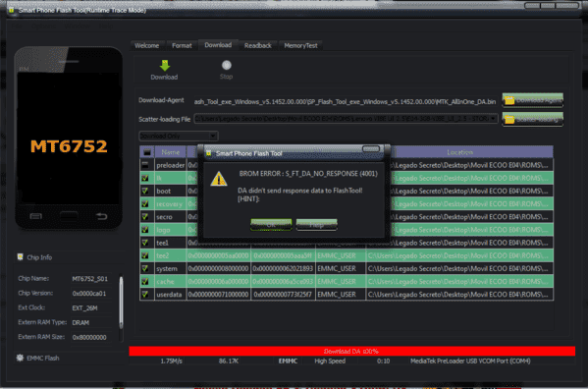Uncheck the userdata partition checkbox
The height and width of the screenshot is (389, 588).
coord(145,294)
